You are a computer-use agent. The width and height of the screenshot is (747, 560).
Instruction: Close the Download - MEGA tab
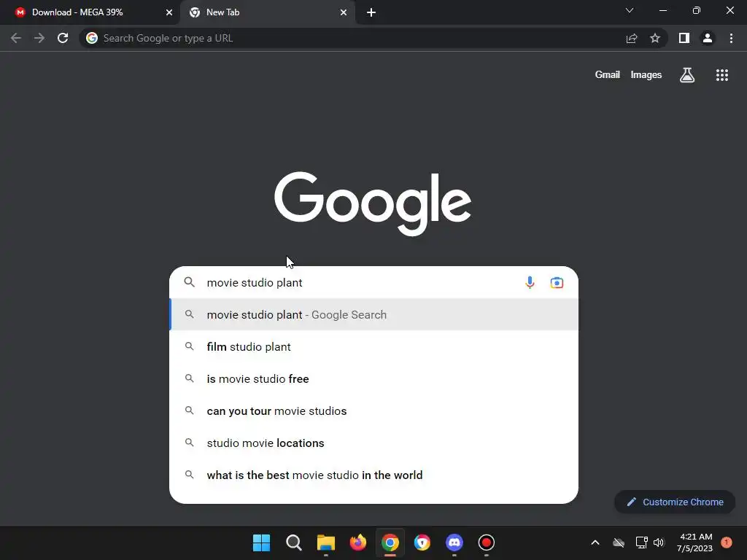pos(169,12)
